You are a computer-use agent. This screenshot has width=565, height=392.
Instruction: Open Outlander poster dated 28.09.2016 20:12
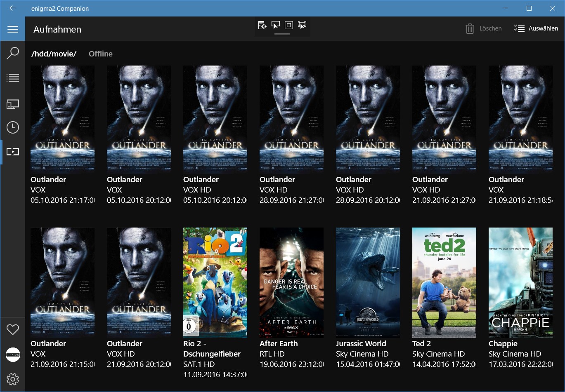pos(368,120)
